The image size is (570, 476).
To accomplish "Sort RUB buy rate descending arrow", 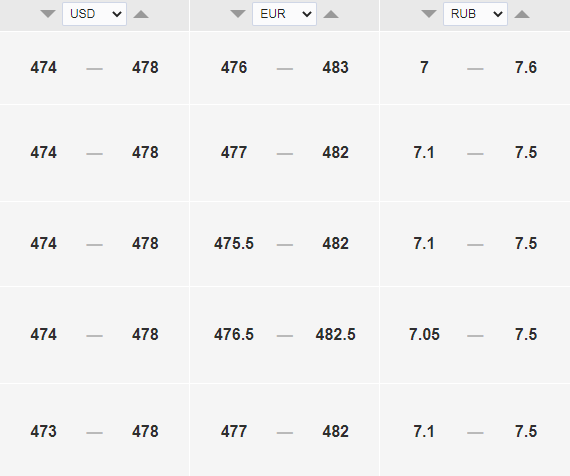I will pos(429,14).
